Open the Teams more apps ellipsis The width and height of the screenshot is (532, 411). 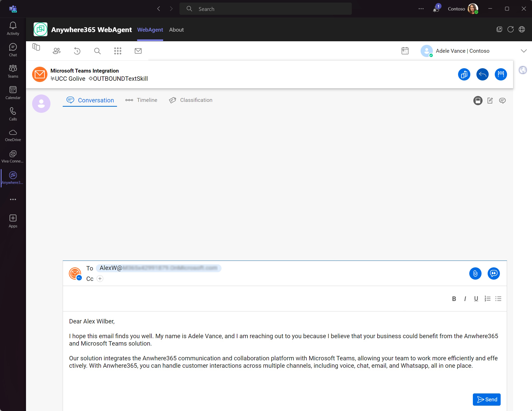(13, 199)
